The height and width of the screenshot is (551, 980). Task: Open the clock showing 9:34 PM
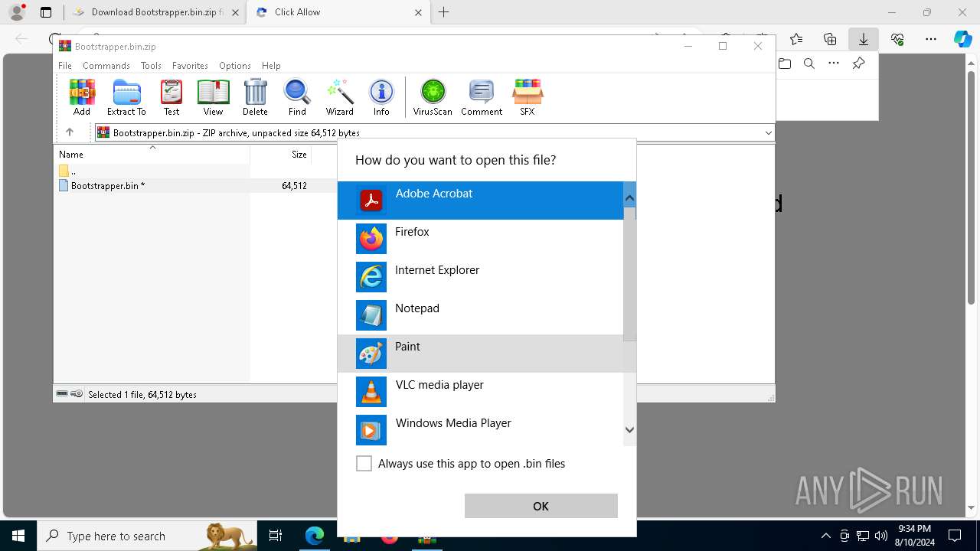click(x=914, y=536)
